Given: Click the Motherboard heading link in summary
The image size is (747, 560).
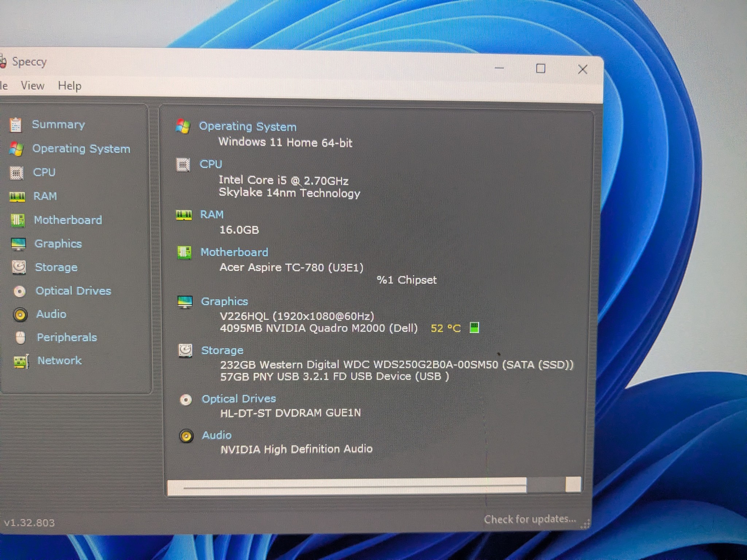Looking at the screenshot, I should click(x=234, y=252).
